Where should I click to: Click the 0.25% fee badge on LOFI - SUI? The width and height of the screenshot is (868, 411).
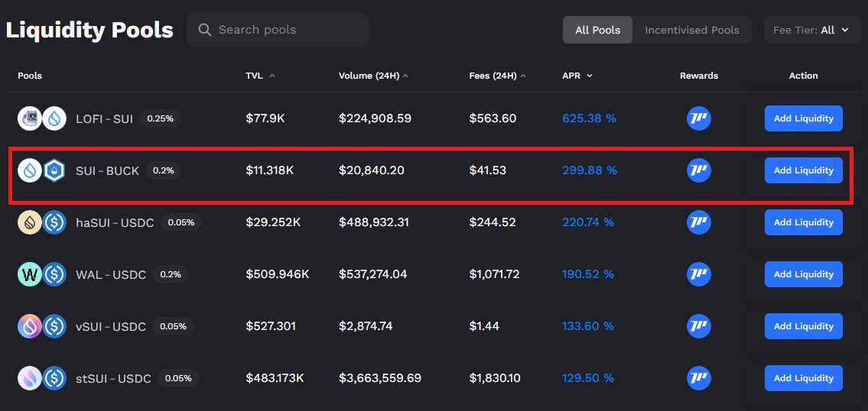[x=160, y=118]
